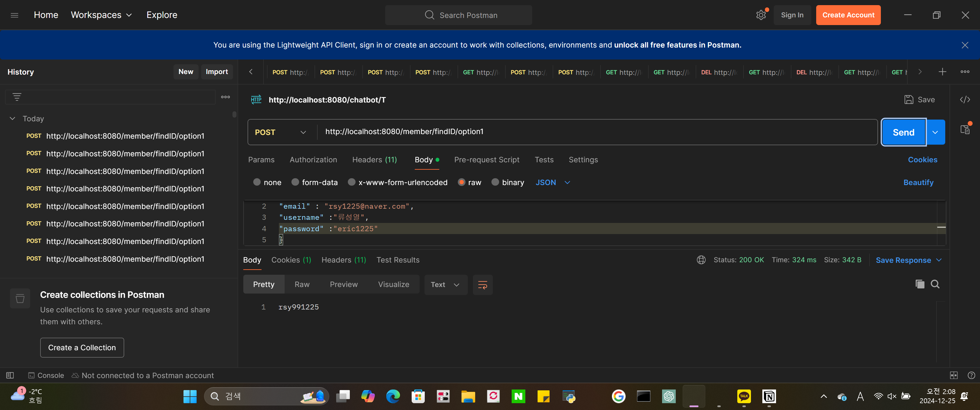This screenshot has height=410, width=980.
Task: Switch to the Params tab
Action: pos(261,160)
